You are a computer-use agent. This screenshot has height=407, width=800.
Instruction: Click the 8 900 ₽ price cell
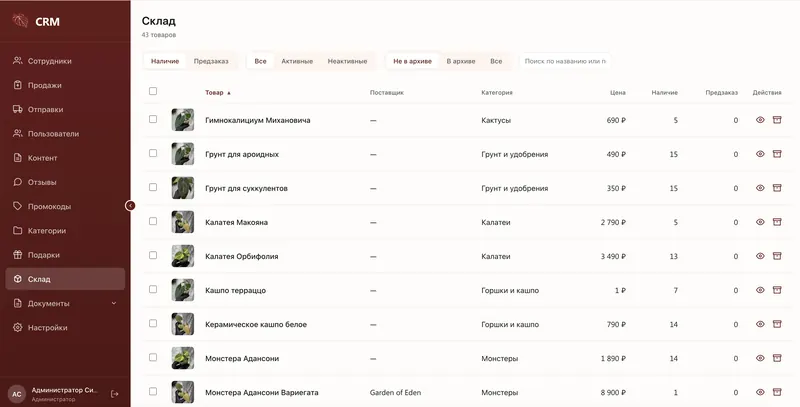tap(613, 392)
